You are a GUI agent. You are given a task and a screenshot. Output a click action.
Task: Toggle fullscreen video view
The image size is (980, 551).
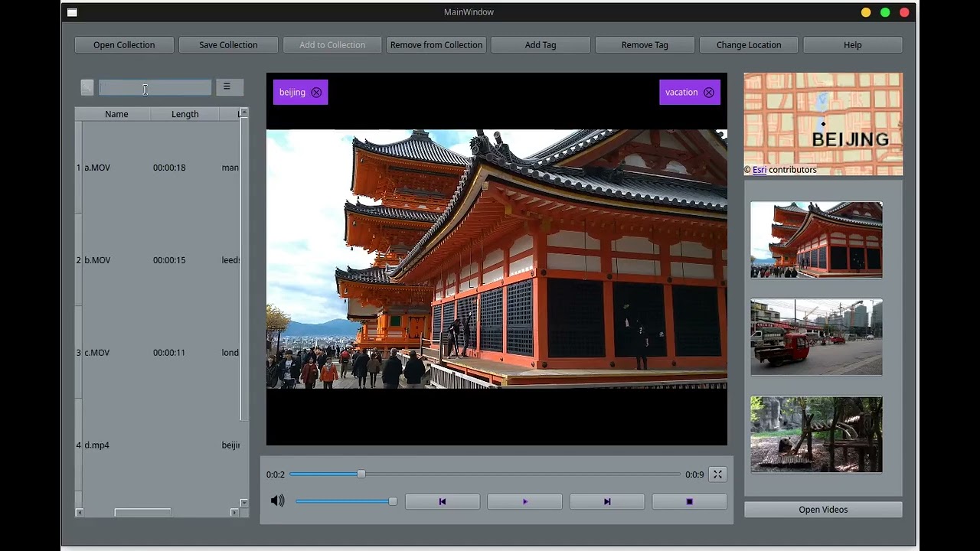coord(717,474)
